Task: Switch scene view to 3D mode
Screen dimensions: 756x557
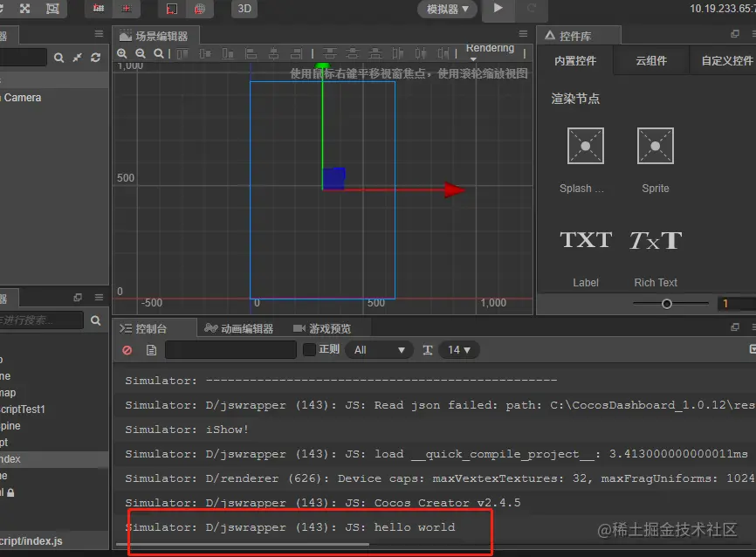Action: coord(244,9)
